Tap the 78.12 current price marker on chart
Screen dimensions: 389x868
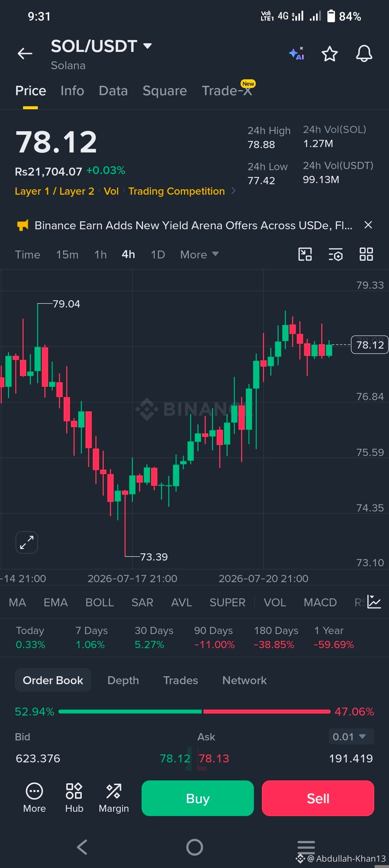click(370, 345)
